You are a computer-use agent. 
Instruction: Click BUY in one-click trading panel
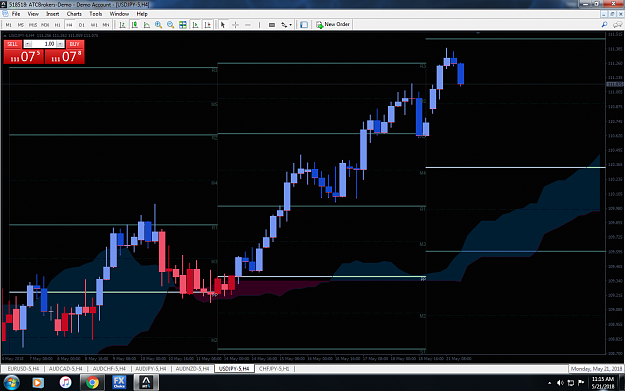pyautogui.click(x=75, y=44)
